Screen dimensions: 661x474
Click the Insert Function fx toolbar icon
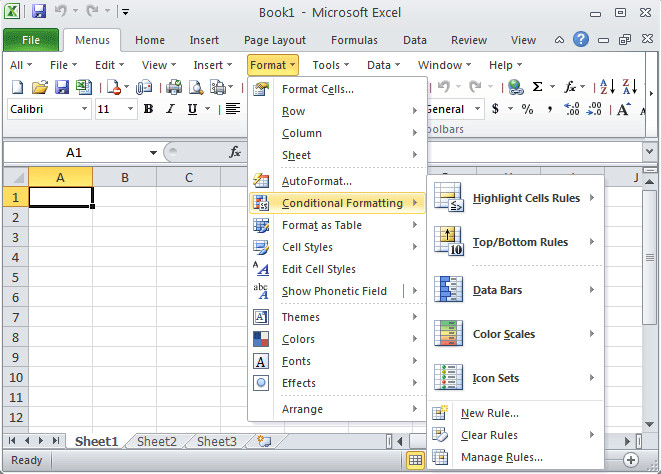click(x=570, y=87)
